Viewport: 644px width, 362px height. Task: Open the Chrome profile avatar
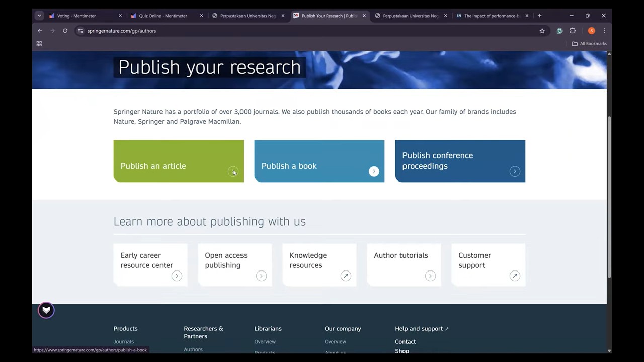coord(591,31)
